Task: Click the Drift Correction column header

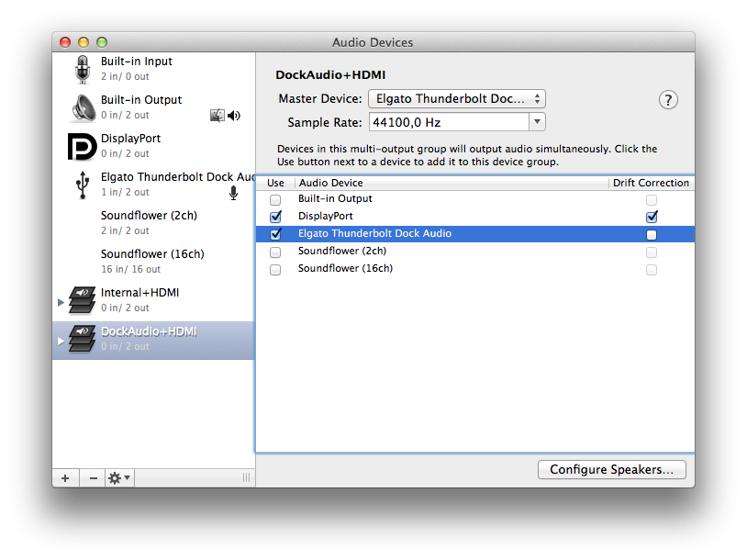Action: [x=652, y=183]
